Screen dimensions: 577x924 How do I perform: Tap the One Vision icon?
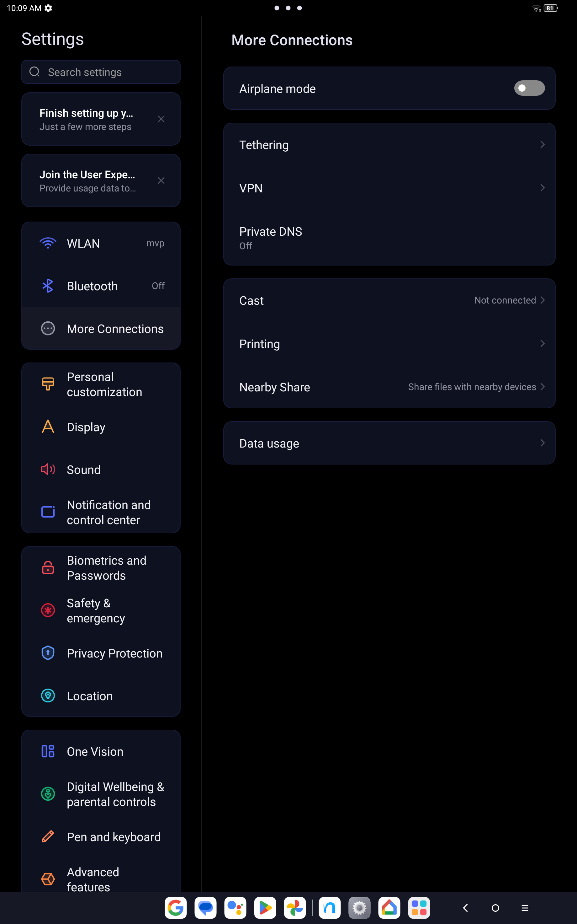(48, 751)
